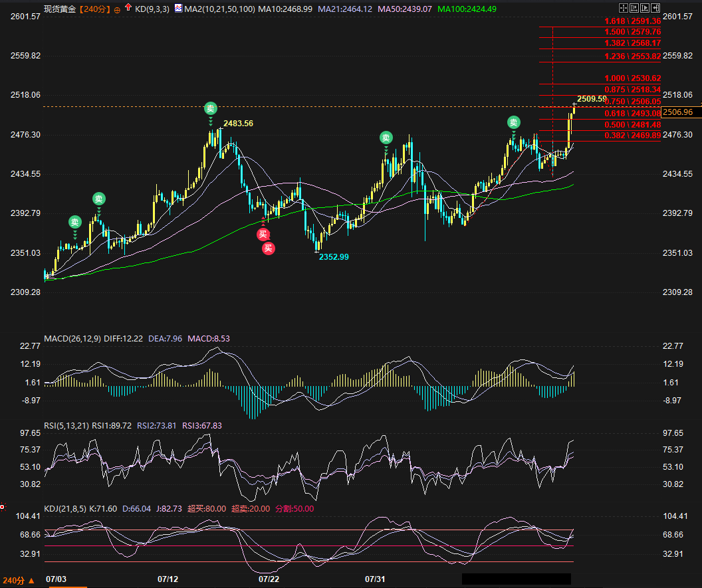Click the sell marker above the 2483.56 peak
The width and height of the screenshot is (702, 588).
pos(210,108)
